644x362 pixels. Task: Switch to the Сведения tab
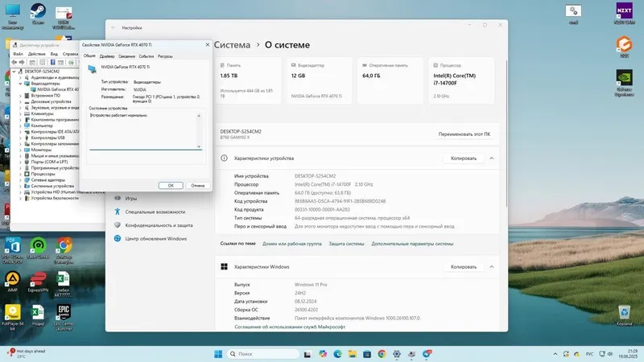tap(126, 56)
